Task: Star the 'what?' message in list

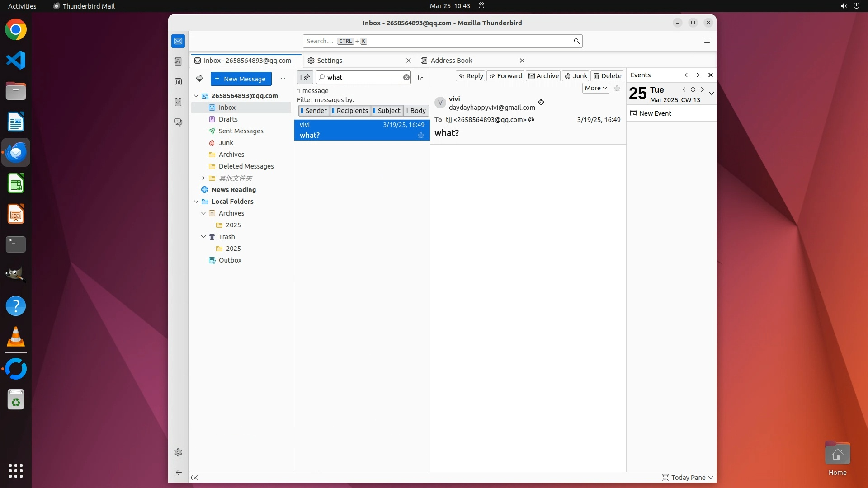Action: pos(421,135)
